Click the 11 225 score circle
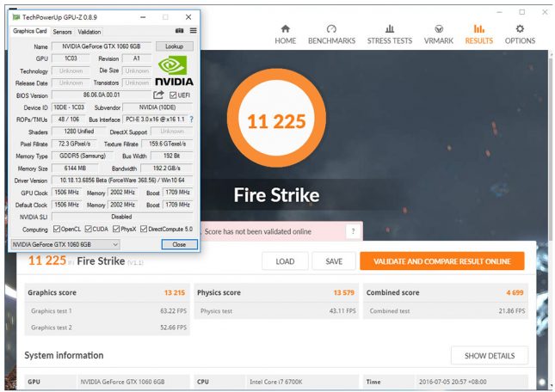 (276, 119)
